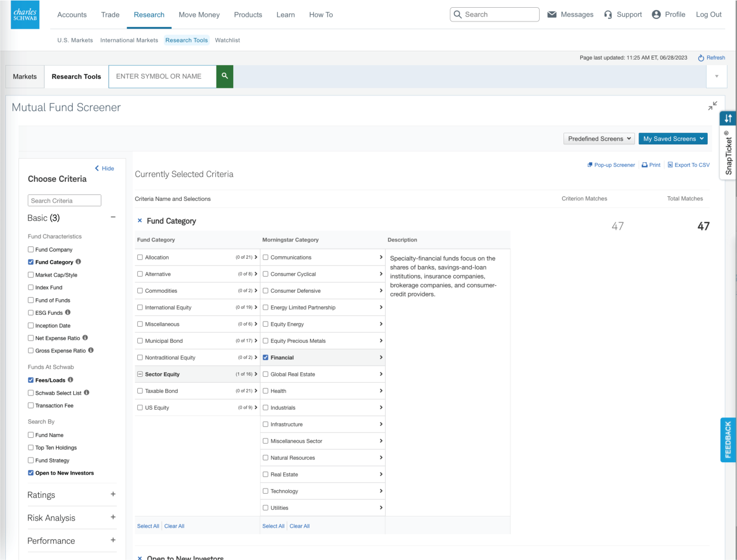The height and width of the screenshot is (560, 737).
Task: Click the info icon beside Gross Expense Ratio
Action: tap(91, 351)
